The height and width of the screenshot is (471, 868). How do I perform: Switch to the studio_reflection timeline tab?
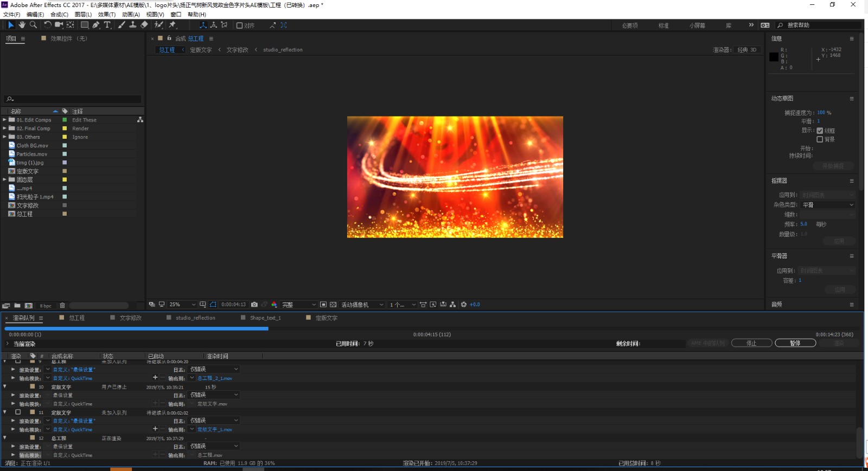click(195, 318)
